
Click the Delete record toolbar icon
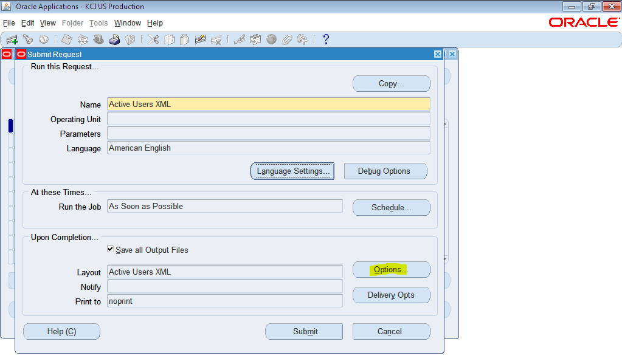(216, 39)
